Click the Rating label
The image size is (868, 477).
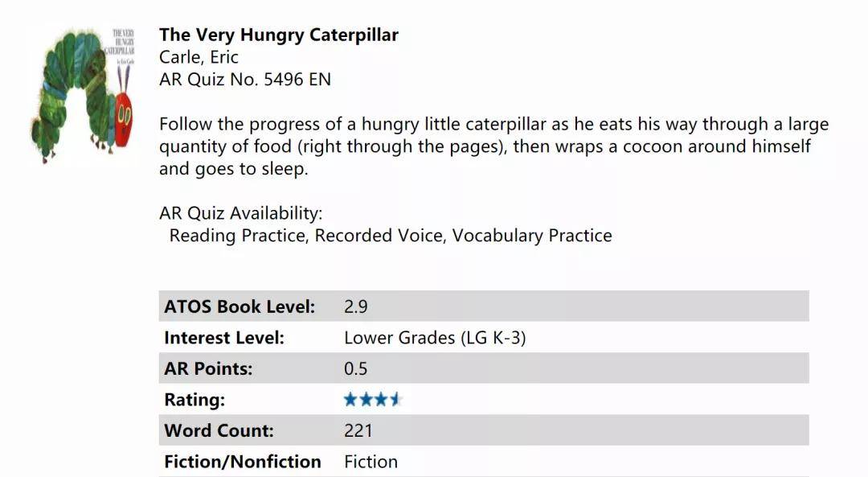(194, 400)
